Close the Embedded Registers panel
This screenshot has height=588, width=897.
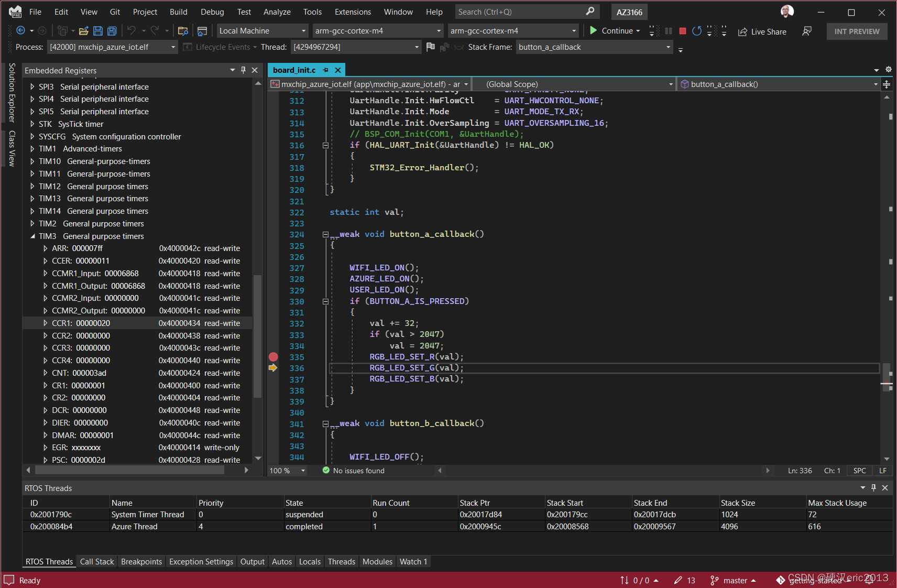coord(255,70)
